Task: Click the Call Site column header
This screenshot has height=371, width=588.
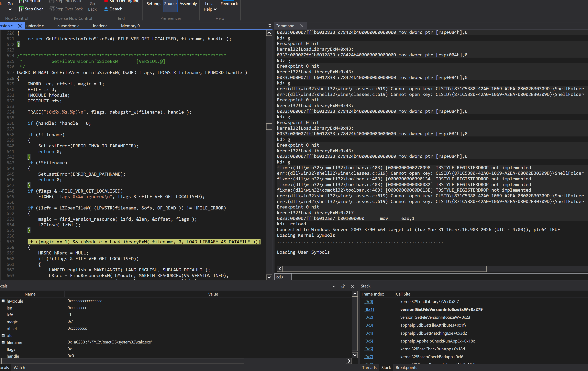Action: (403, 294)
